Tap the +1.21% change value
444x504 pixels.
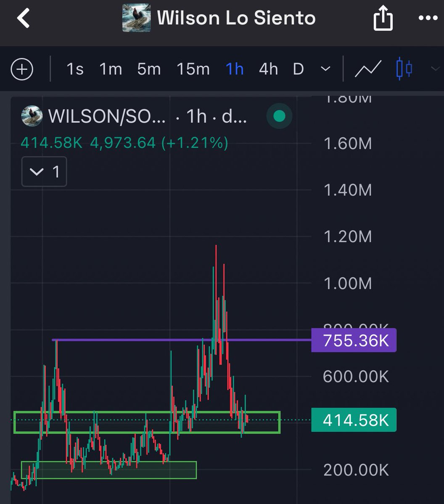(x=195, y=143)
